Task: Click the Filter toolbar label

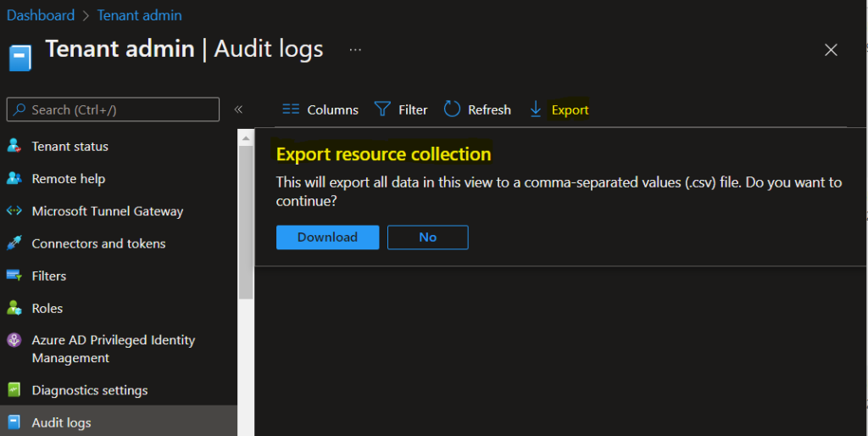Action: pos(413,109)
